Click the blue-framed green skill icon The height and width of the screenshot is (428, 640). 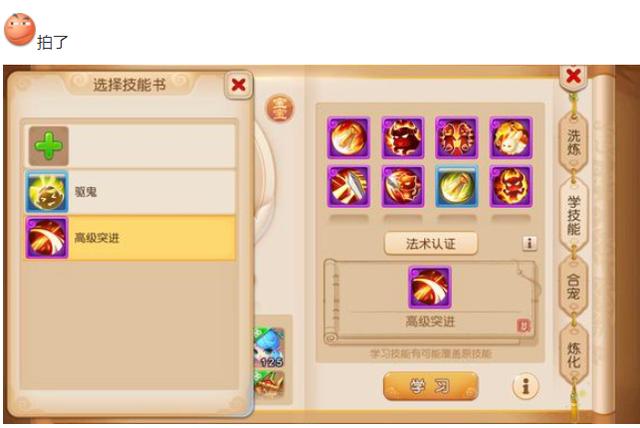456,186
